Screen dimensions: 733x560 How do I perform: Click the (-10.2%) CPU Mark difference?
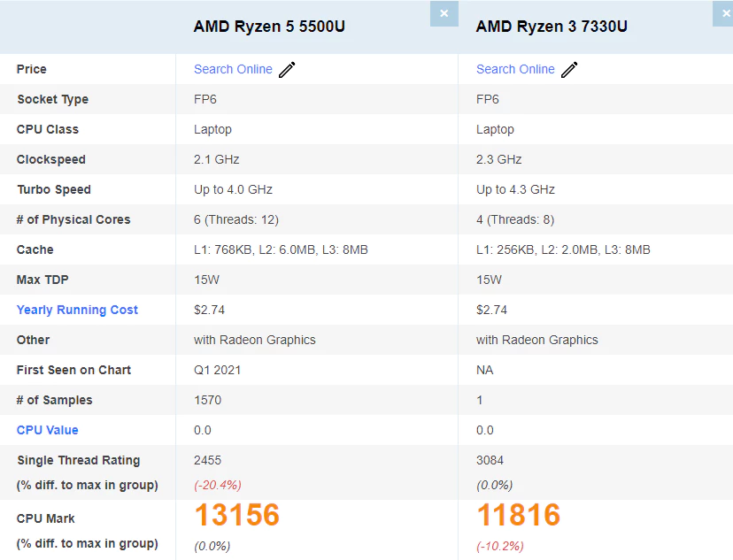pos(499,546)
